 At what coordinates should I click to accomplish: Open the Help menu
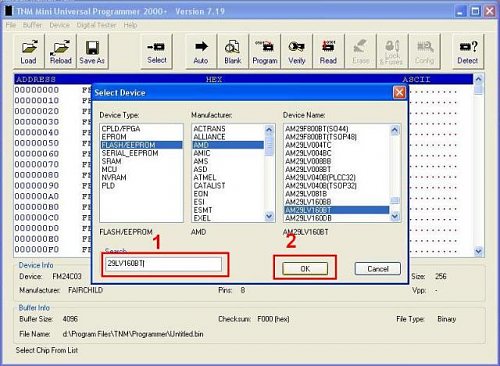[x=130, y=25]
